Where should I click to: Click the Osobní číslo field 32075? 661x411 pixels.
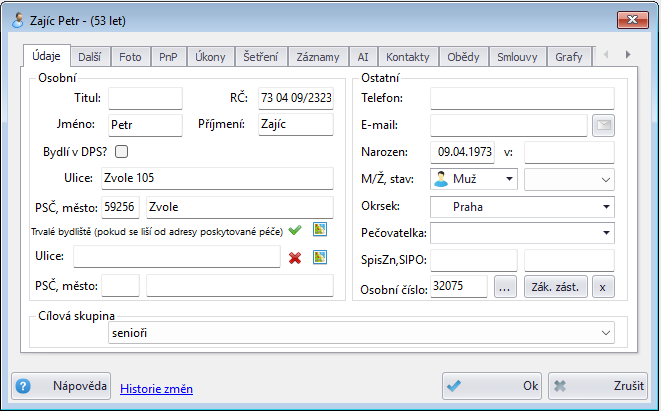(459, 287)
